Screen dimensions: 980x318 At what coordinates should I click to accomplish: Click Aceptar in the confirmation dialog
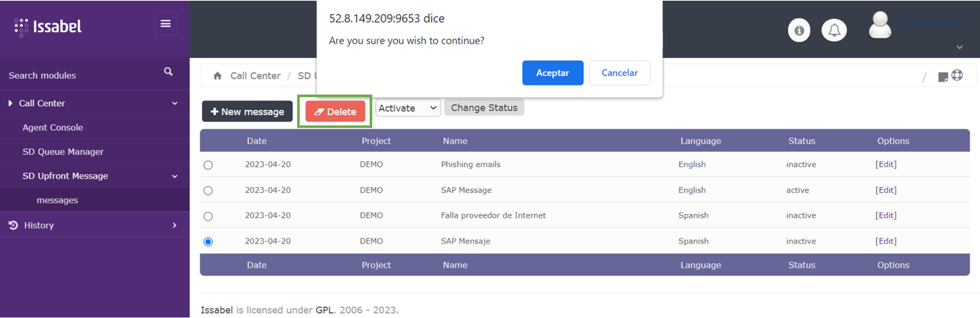click(x=552, y=73)
